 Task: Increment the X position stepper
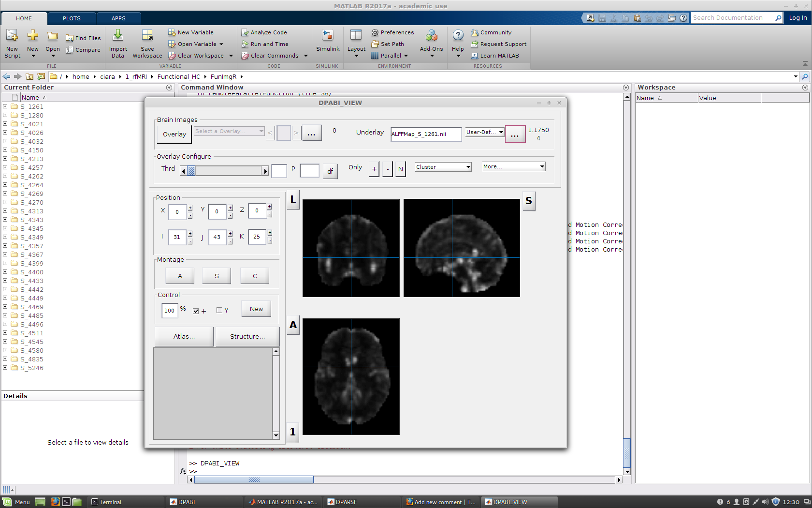coord(190,209)
